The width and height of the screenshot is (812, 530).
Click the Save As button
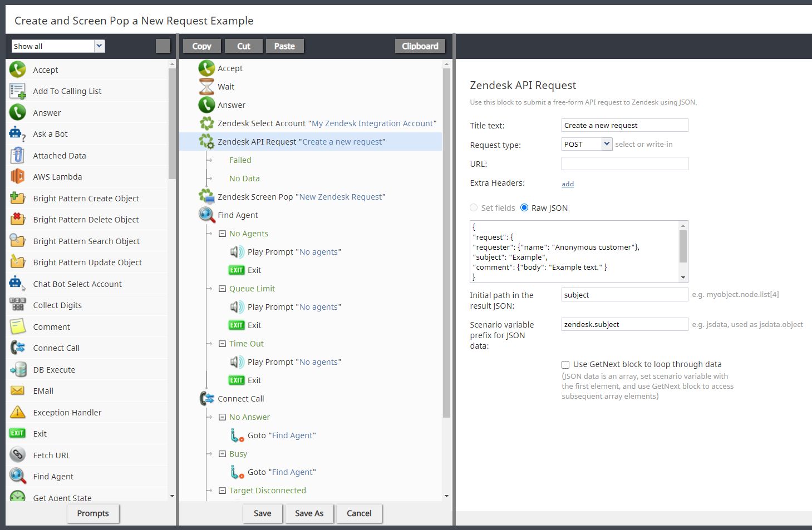[309, 513]
